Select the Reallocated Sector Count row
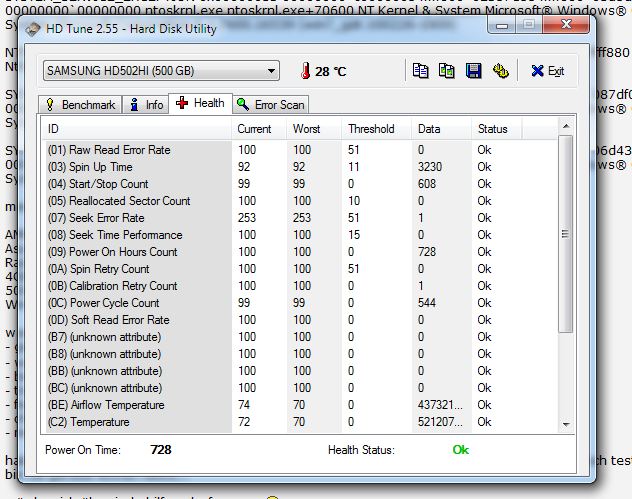 [300, 201]
